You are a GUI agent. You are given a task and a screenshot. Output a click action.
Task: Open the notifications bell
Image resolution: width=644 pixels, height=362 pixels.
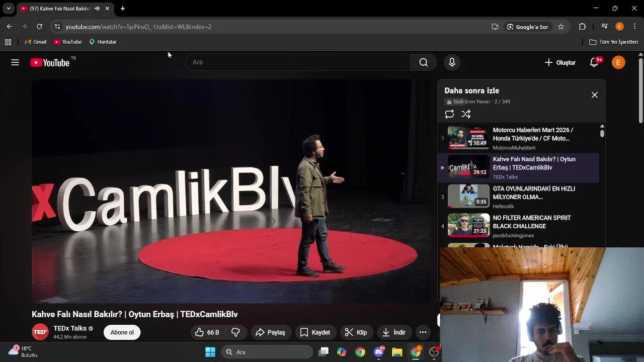coord(594,62)
